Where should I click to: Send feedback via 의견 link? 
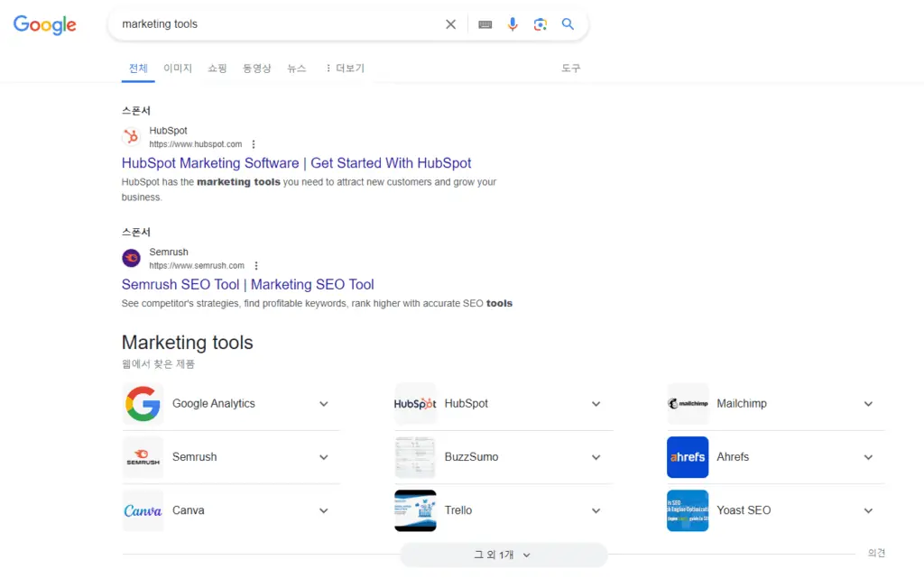click(x=876, y=553)
